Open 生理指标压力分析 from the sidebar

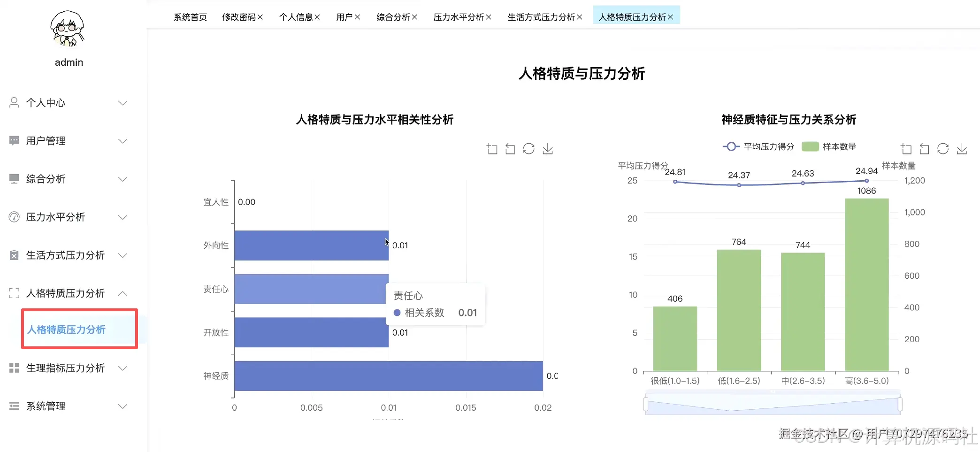(x=66, y=368)
